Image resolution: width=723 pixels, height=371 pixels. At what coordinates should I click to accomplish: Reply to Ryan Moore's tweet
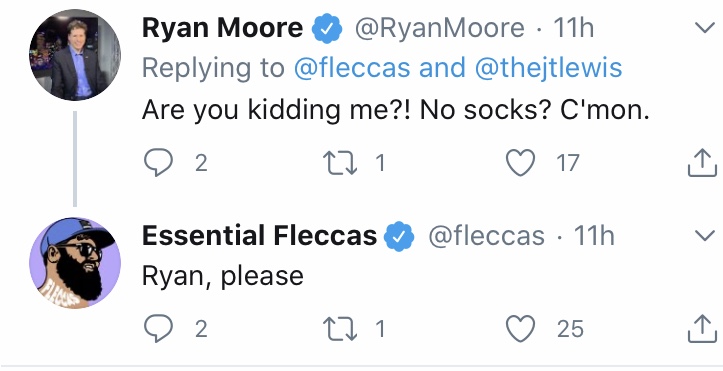click(x=158, y=162)
